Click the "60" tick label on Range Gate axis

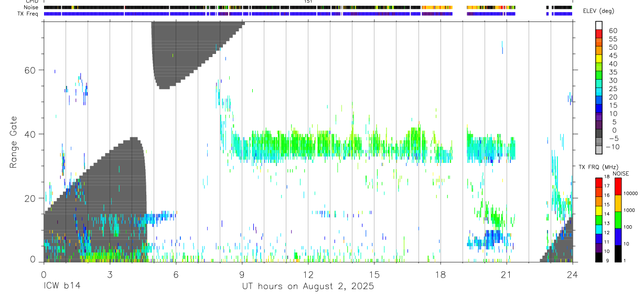pos(31,70)
